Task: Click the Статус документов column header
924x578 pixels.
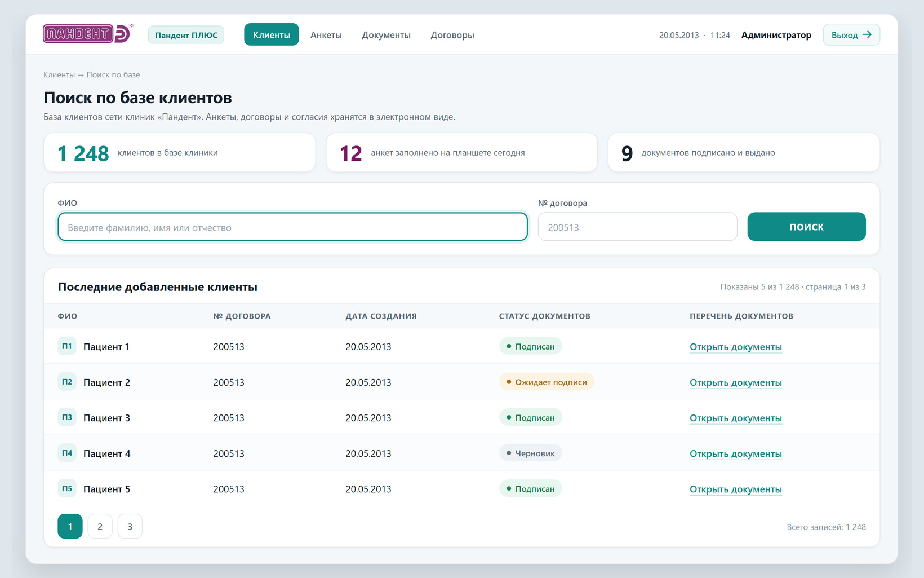Action: coord(544,316)
